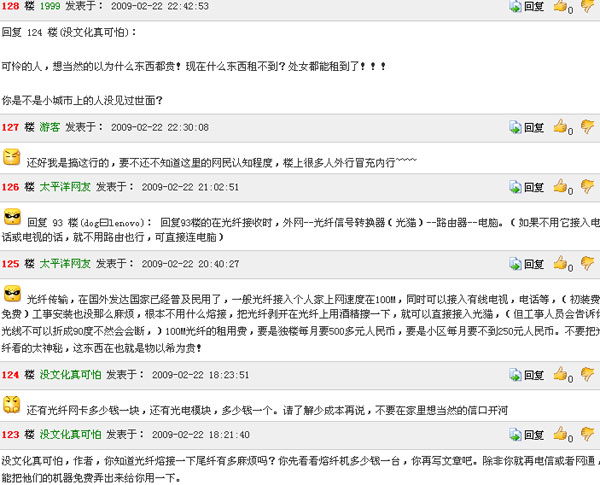Click crying emoticon in floor 124 comment
The image size is (600, 485).
tap(12, 405)
